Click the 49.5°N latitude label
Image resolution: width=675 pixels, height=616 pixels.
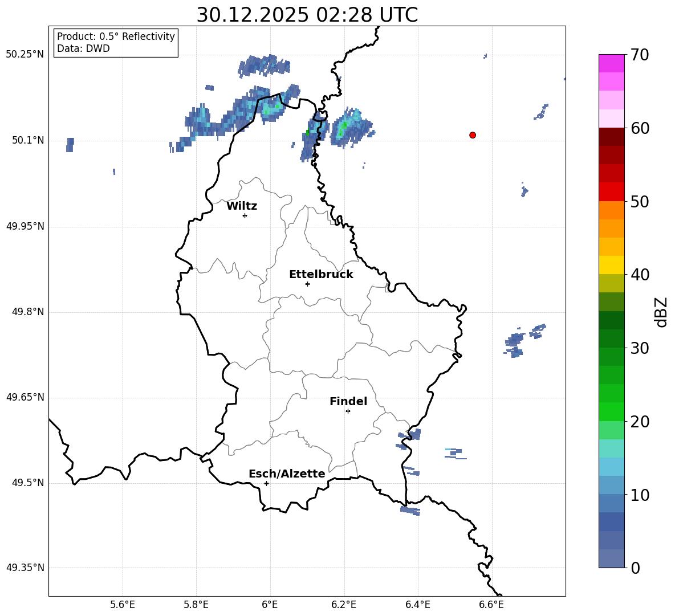[28, 483]
